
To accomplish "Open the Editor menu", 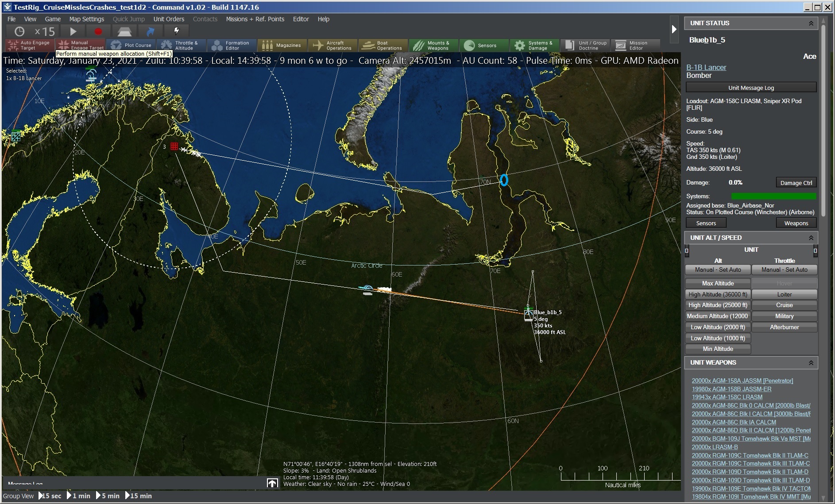I will [301, 19].
